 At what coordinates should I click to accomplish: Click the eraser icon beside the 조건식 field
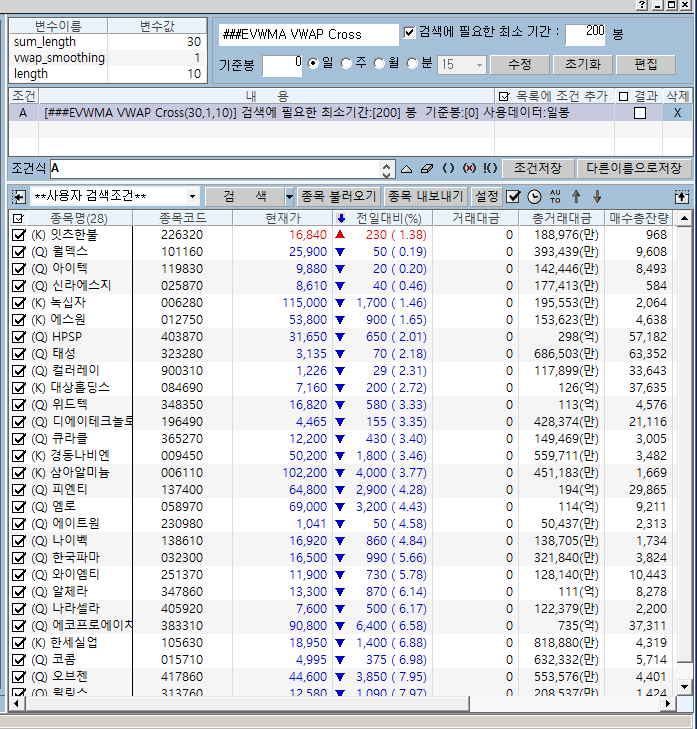click(427, 168)
